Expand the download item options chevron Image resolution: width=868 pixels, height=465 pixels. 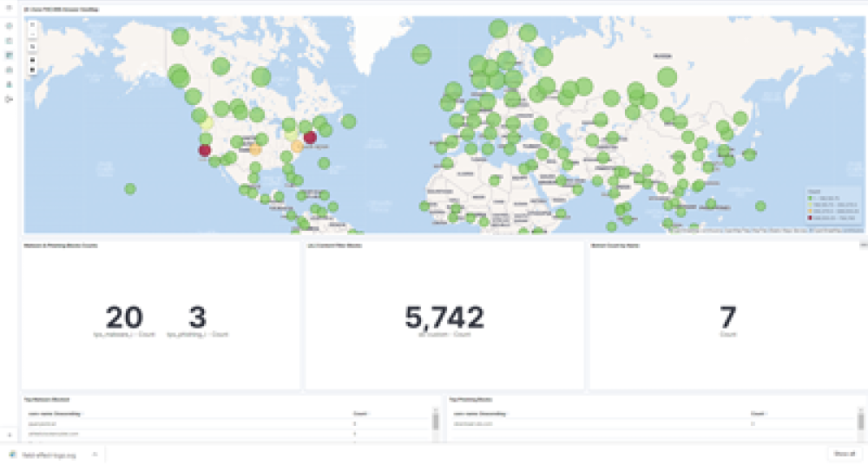pos(95,455)
